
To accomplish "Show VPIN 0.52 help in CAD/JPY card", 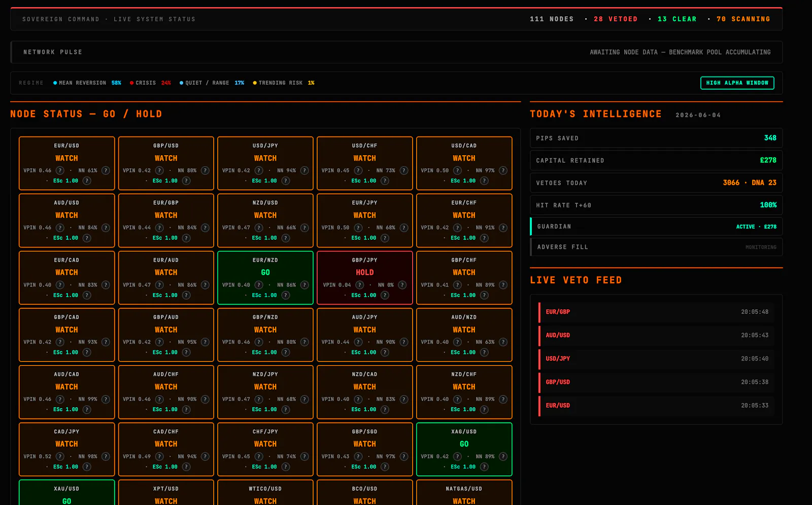I will coord(60,456).
